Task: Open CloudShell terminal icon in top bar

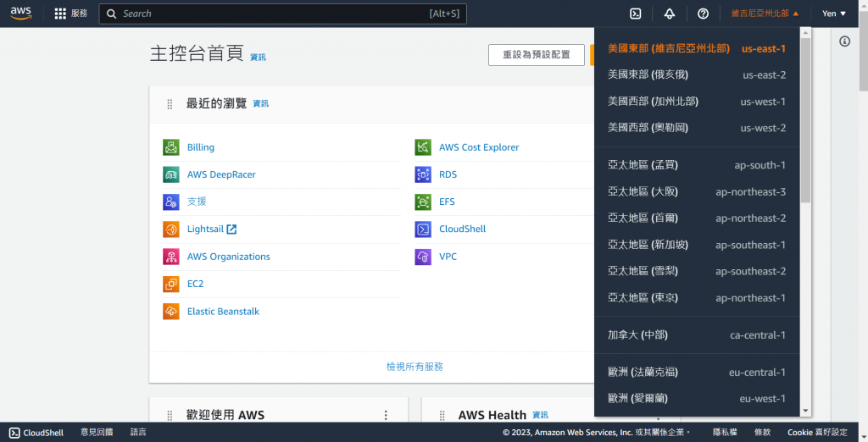Action: pos(636,14)
